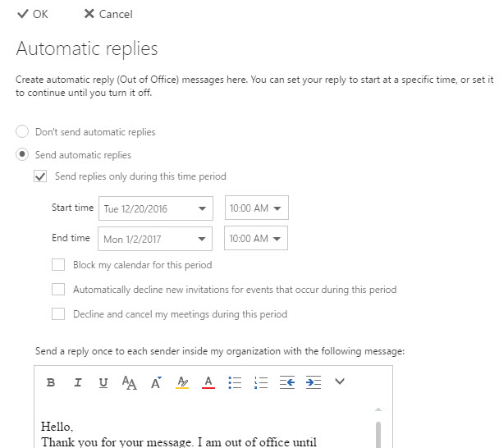
Task: Open font size options in editor toolbar
Action: 129,382
